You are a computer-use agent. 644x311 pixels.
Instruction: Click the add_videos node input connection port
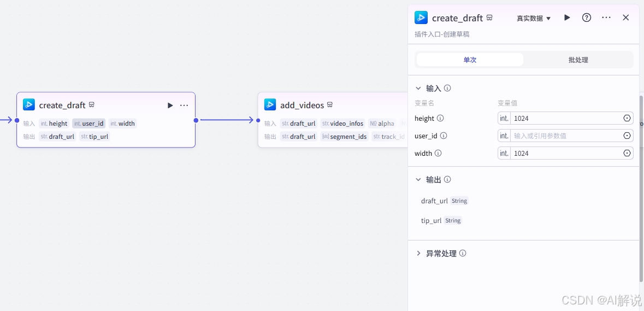[x=258, y=120]
